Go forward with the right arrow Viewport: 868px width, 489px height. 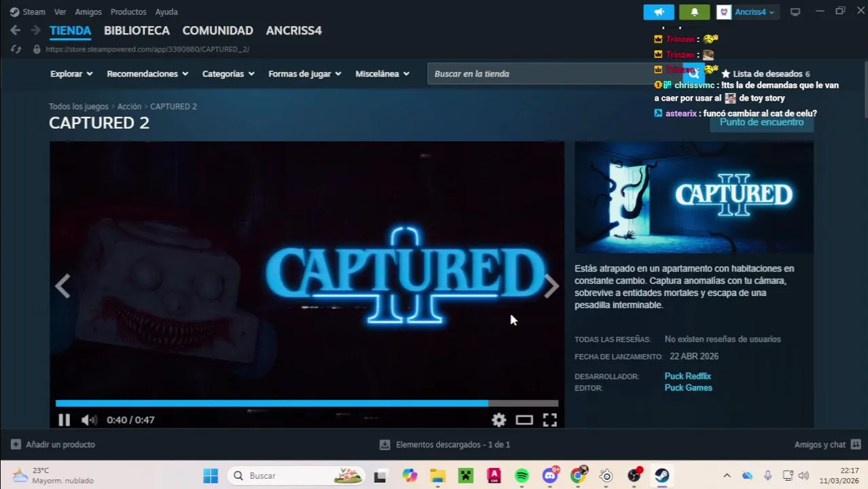click(35, 31)
